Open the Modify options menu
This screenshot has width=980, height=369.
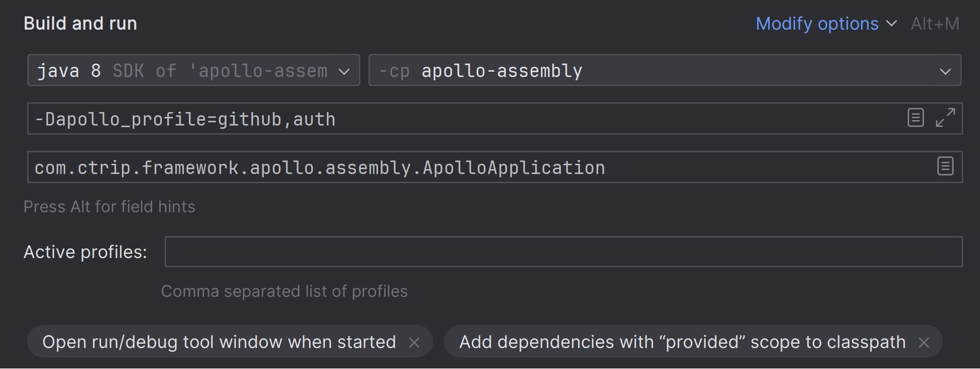817,24
